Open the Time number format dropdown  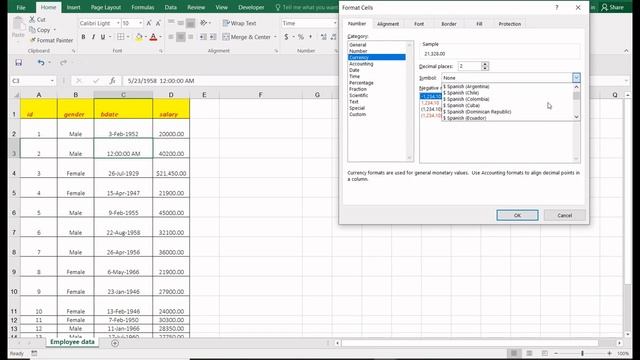(x=335, y=23)
